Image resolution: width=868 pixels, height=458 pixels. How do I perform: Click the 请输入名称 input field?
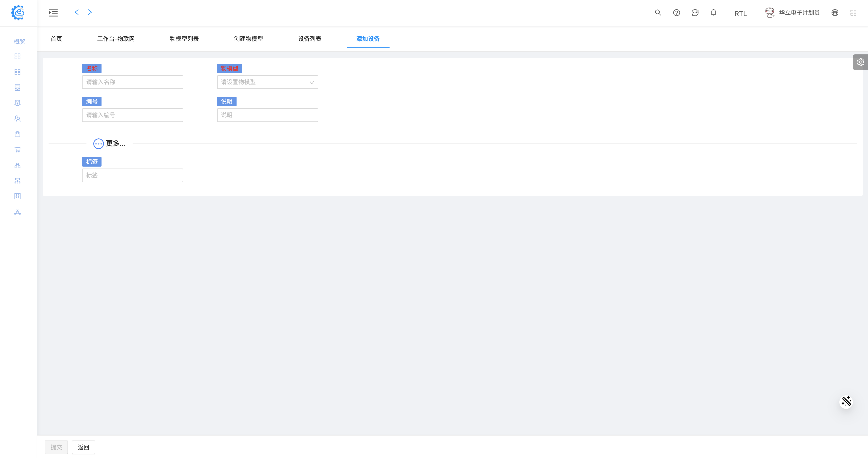[132, 82]
